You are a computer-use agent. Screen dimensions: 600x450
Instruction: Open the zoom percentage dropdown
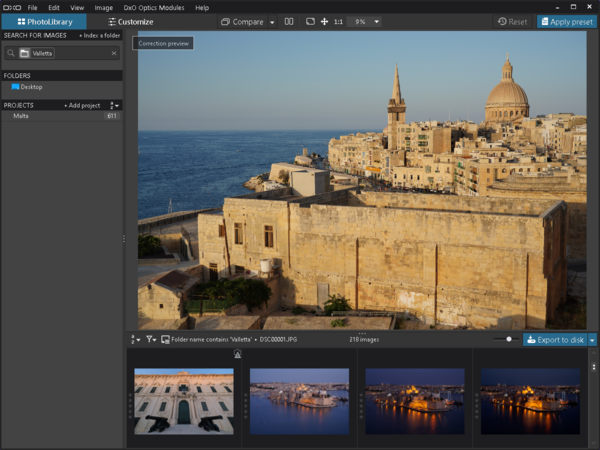coord(376,21)
